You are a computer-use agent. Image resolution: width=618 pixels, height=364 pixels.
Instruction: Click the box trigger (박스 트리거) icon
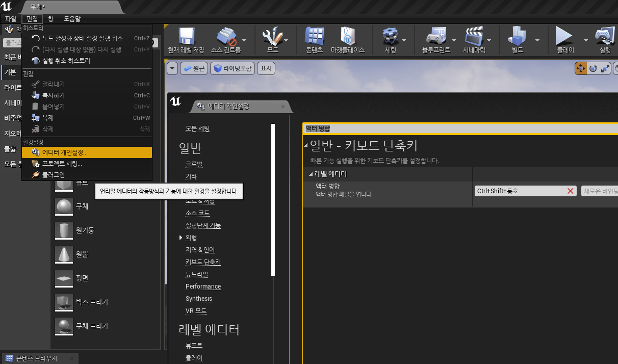(x=64, y=302)
